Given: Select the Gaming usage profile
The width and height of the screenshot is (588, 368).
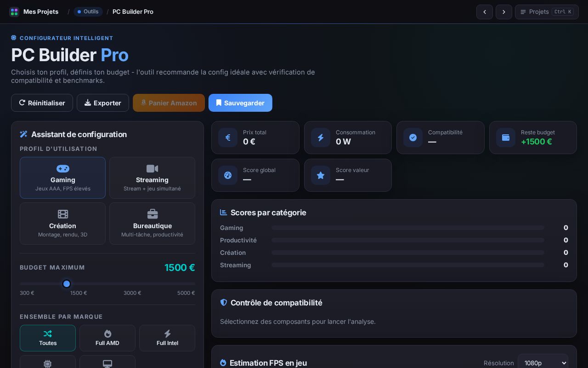Looking at the screenshot, I should point(62,178).
